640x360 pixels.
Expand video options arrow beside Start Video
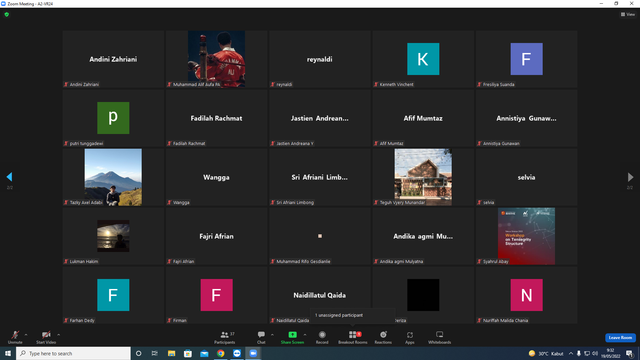pyautogui.click(x=59, y=335)
